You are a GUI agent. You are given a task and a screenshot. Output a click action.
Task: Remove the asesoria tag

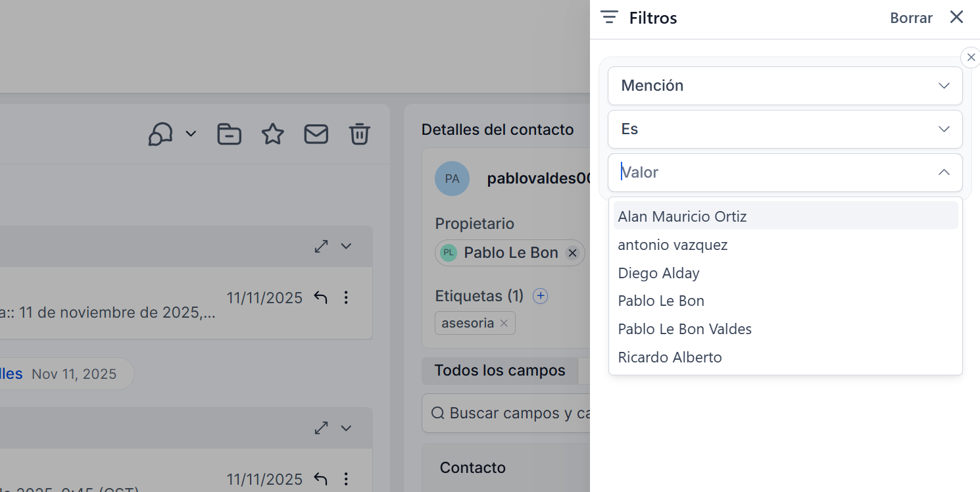click(x=504, y=323)
